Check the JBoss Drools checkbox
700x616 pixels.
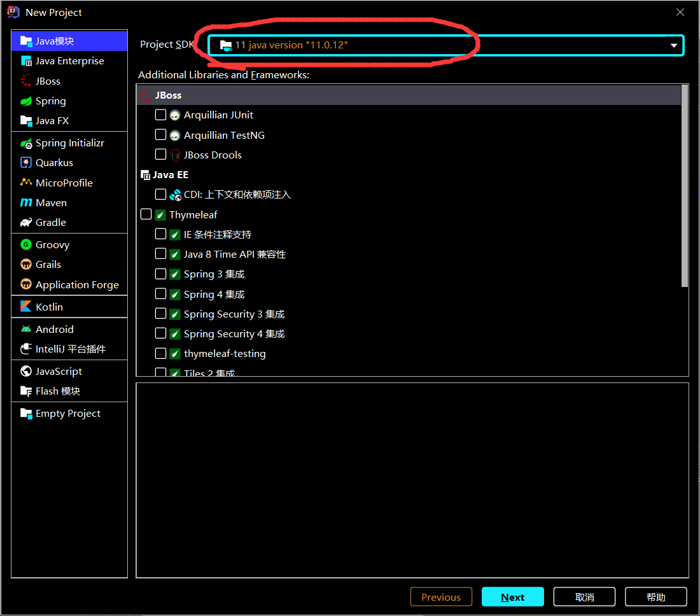tap(160, 155)
